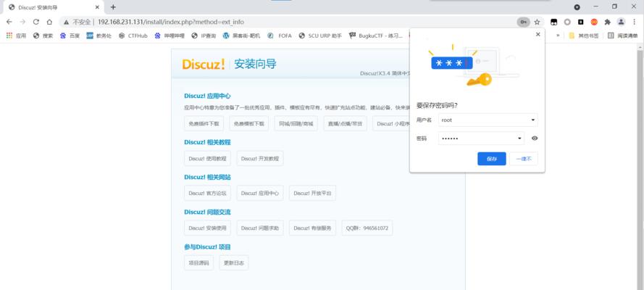Open the orange round extension
644x290 pixels.
coord(594,22)
